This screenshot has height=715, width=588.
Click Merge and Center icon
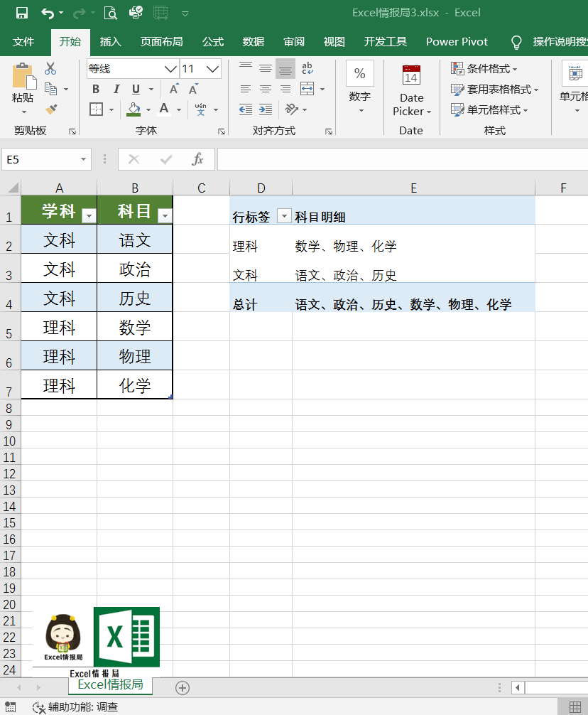[307, 88]
